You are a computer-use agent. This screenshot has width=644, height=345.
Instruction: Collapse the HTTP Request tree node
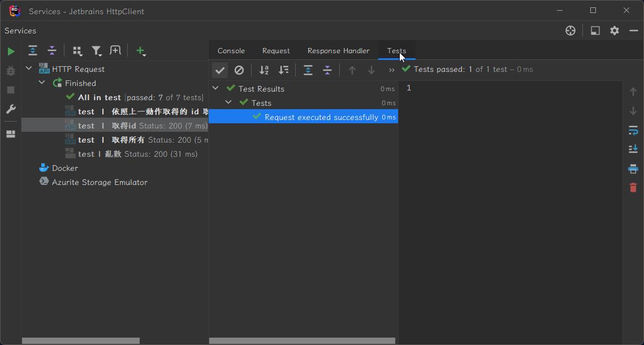[x=29, y=68]
